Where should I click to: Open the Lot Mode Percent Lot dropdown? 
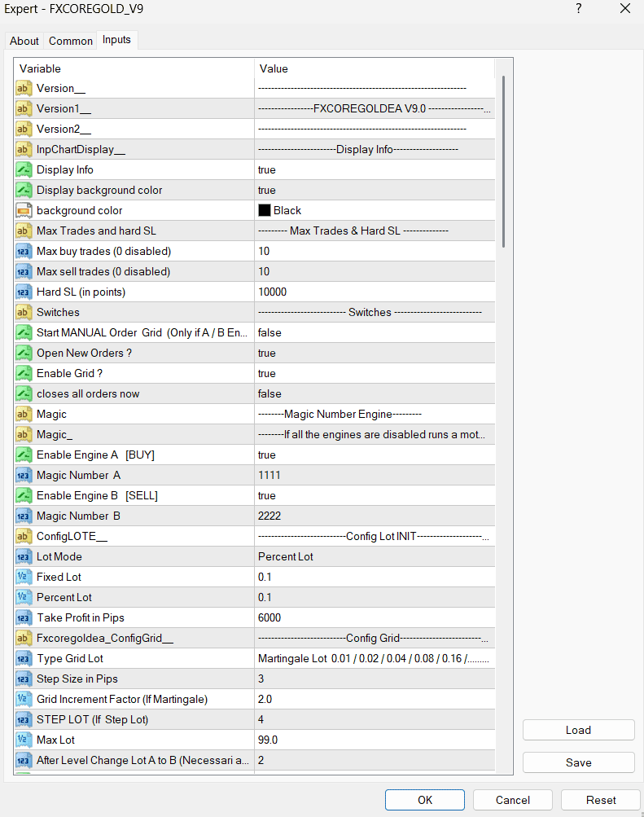click(x=375, y=556)
